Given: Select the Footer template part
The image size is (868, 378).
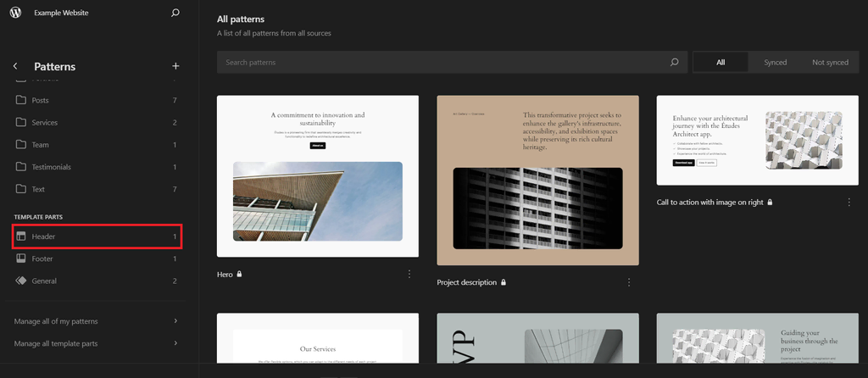Looking at the screenshot, I should 97,258.
